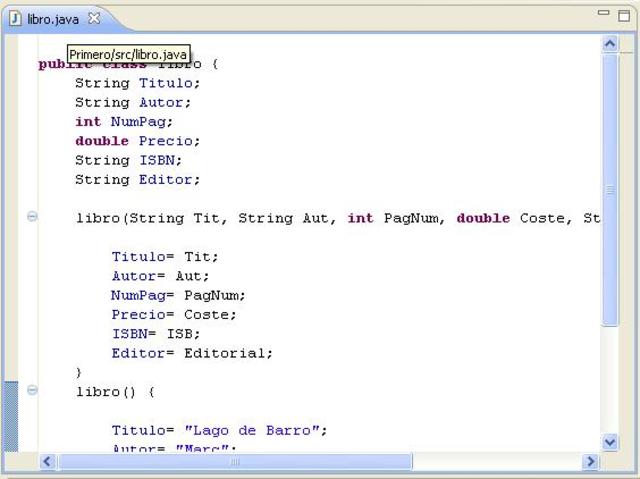Place cursor on 'int NumPag;'
640x479 pixels.
pyautogui.click(x=124, y=122)
